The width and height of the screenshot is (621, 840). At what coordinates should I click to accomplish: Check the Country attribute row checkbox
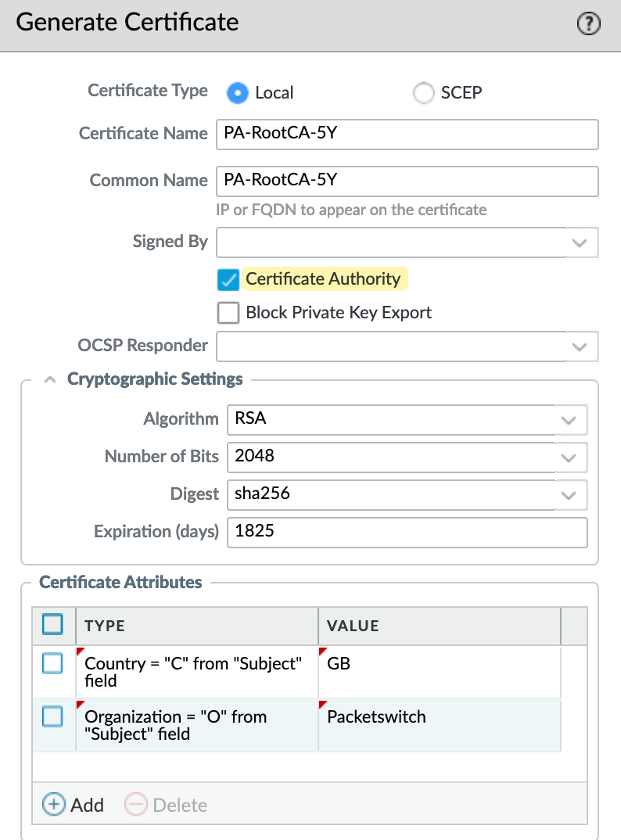[x=53, y=664]
